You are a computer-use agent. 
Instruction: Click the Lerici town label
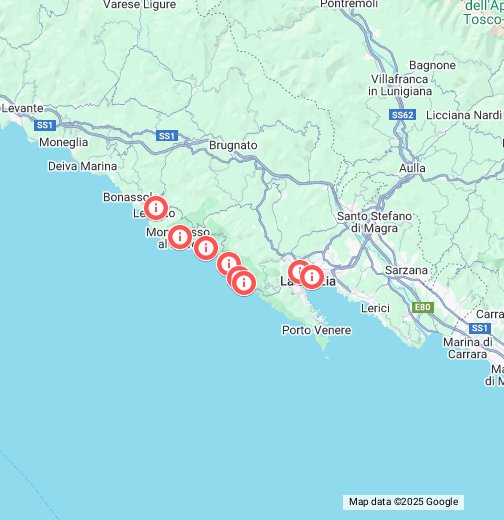pos(375,308)
